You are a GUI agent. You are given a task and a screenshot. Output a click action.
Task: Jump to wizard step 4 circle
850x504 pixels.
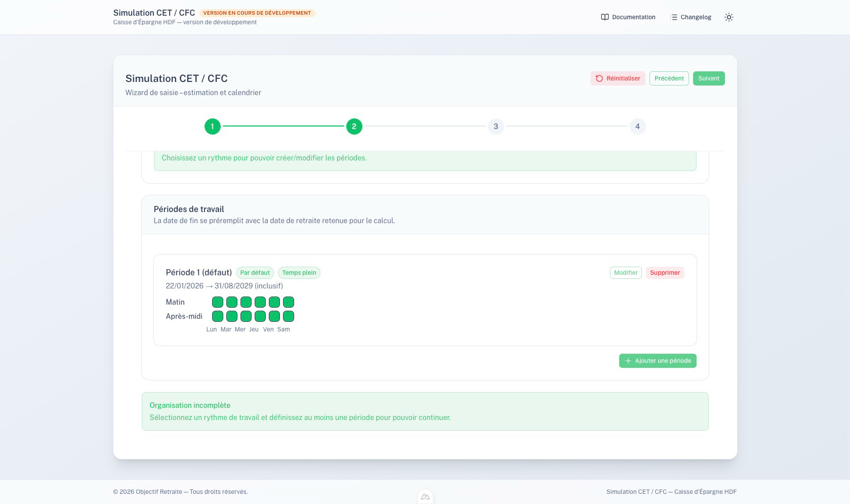click(x=637, y=127)
